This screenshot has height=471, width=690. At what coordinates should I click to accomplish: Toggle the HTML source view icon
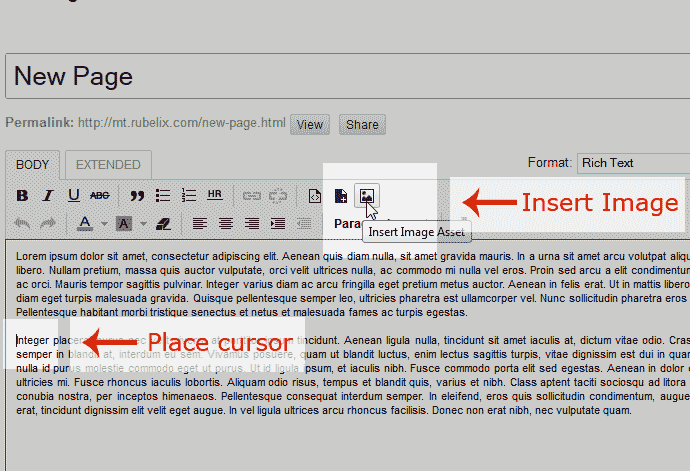(x=315, y=195)
